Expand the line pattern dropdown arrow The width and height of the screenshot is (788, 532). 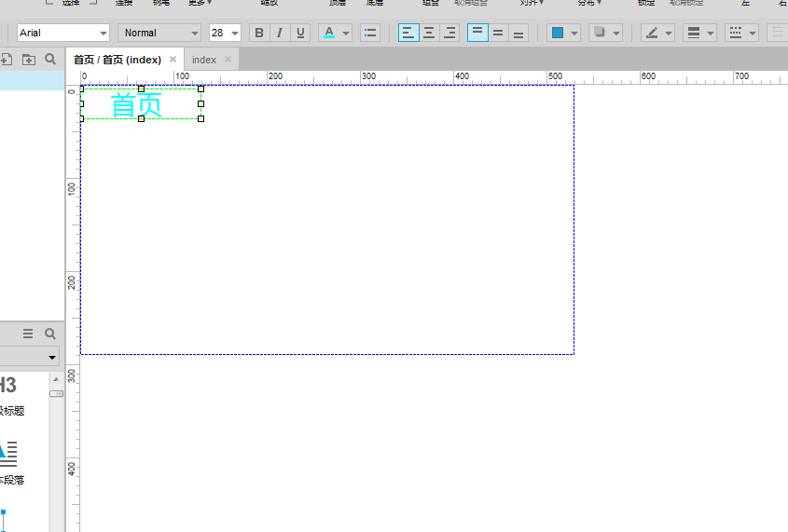(753, 34)
